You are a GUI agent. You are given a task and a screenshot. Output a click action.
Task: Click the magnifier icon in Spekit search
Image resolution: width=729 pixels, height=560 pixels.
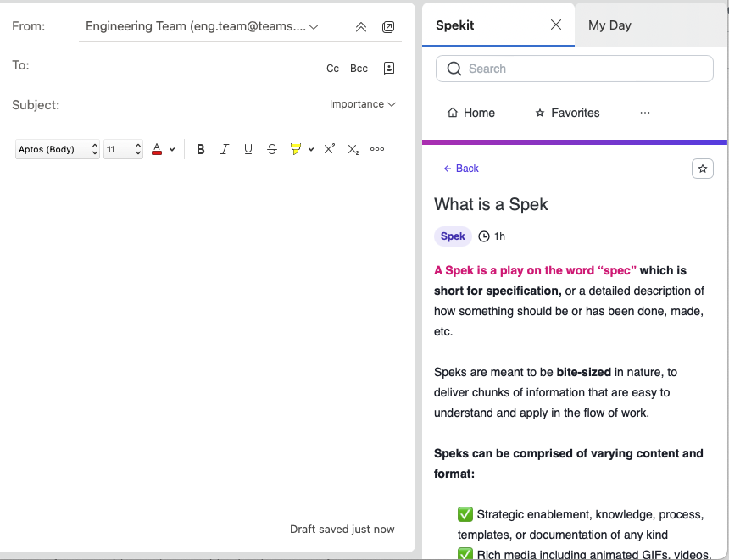pyautogui.click(x=454, y=69)
